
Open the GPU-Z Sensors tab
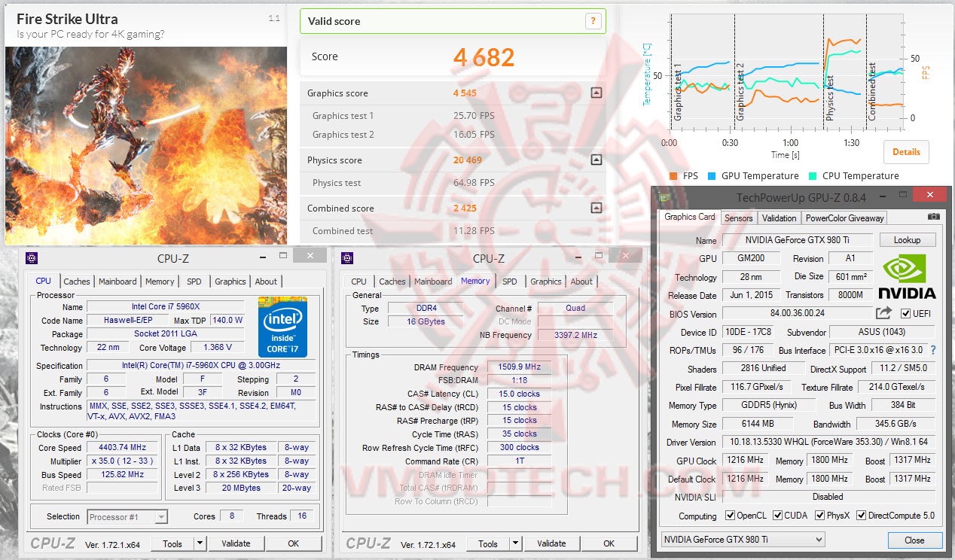tap(738, 218)
